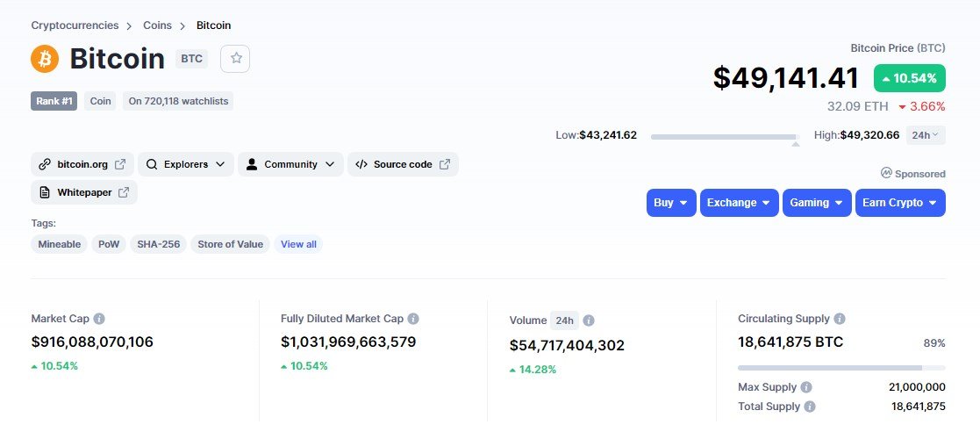Click the 24h badge beside Volume
The height and width of the screenshot is (432, 980).
point(564,320)
